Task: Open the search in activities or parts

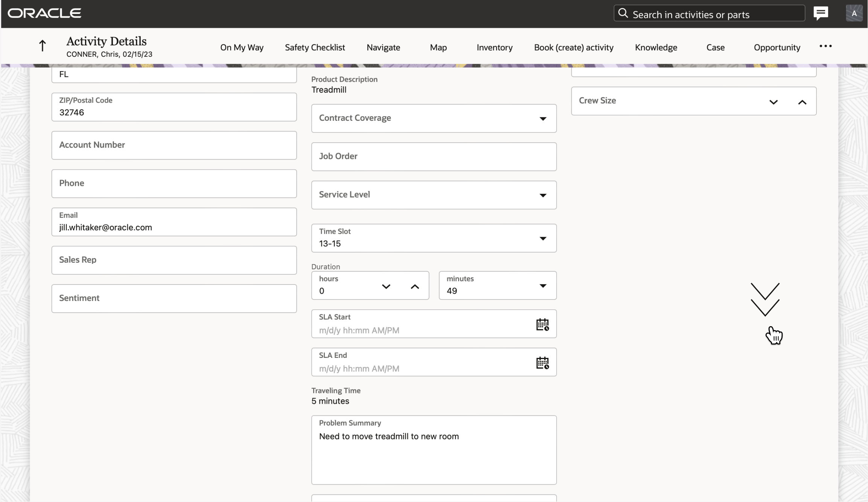Action: 709,13
